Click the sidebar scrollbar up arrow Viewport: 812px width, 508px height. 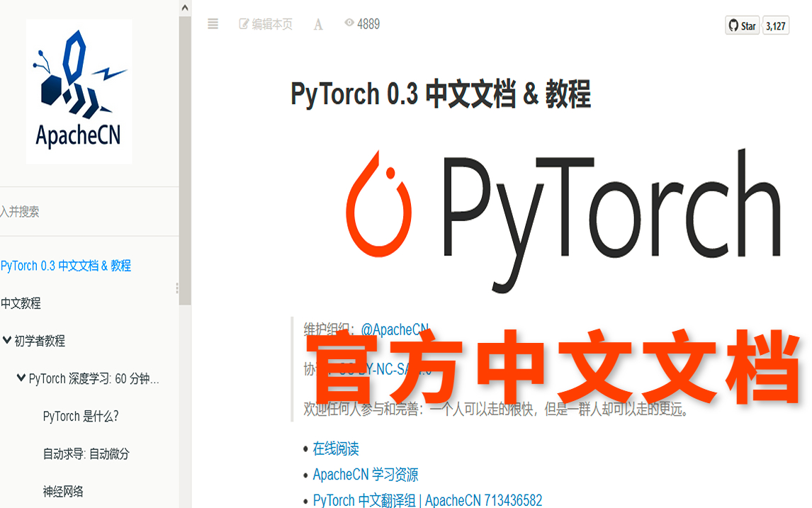click(x=185, y=8)
